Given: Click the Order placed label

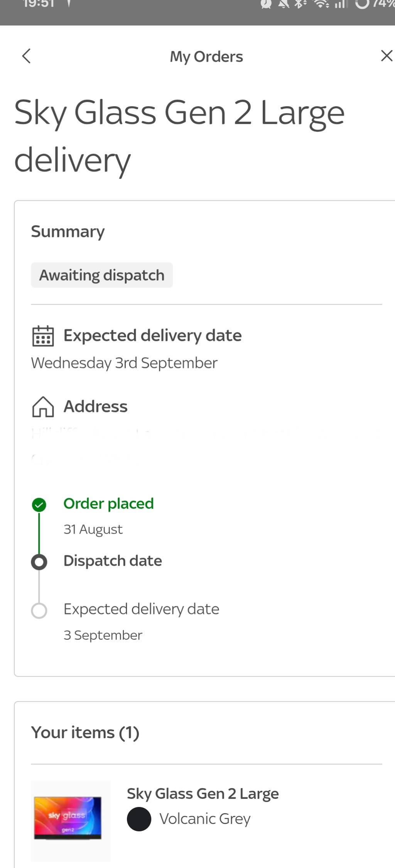Looking at the screenshot, I should pos(108,504).
